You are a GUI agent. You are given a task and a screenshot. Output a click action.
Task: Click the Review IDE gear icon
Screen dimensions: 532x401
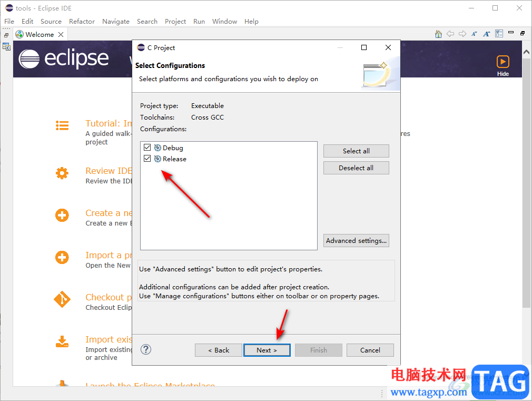(x=62, y=173)
